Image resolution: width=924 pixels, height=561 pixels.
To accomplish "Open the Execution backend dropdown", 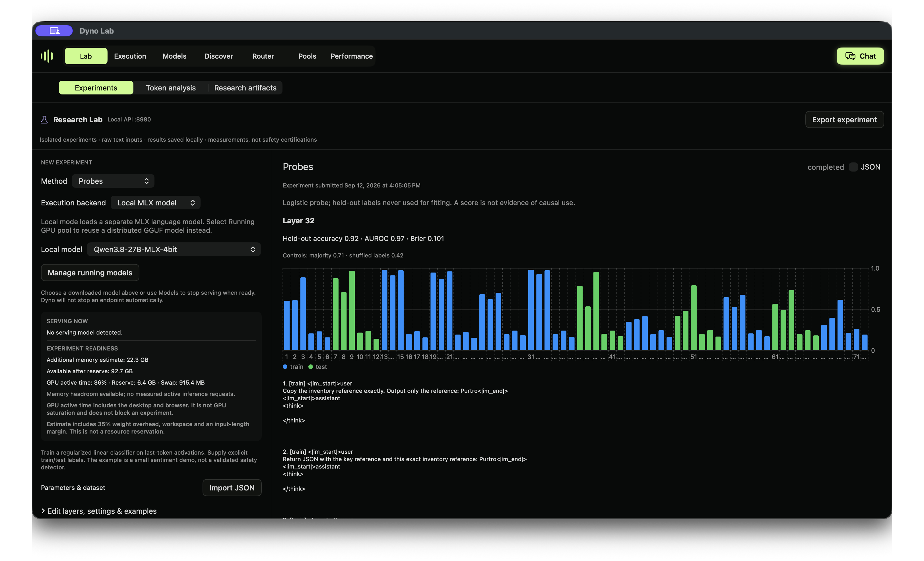I will 156,203.
